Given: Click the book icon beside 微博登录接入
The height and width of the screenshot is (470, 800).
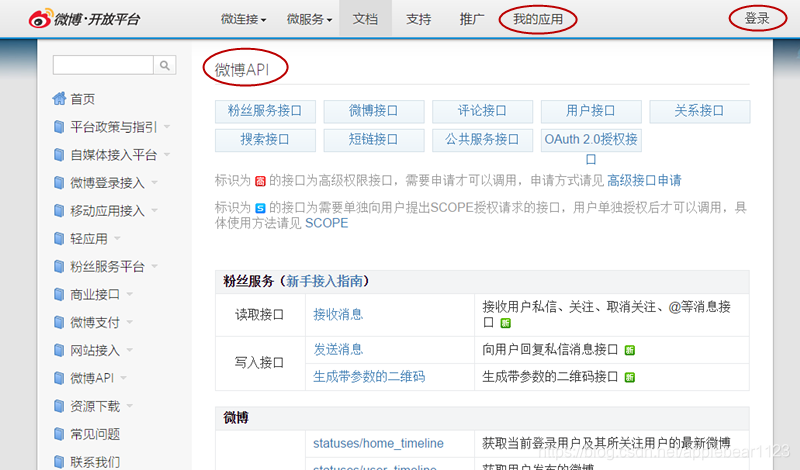Looking at the screenshot, I should (x=59, y=183).
